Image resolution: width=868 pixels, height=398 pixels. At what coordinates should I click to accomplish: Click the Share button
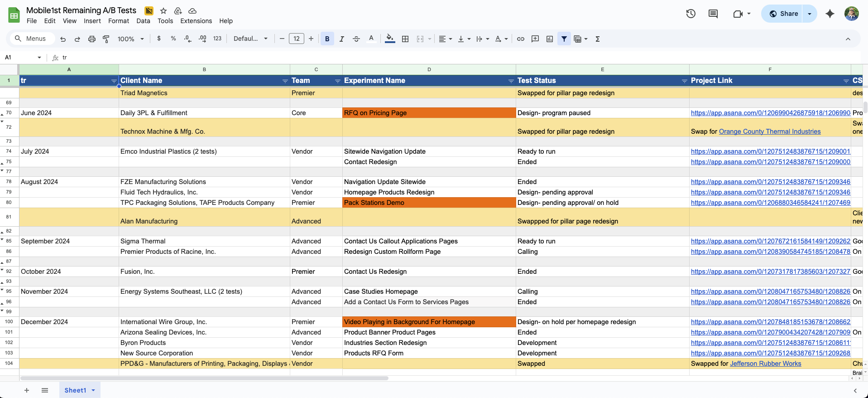point(784,14)
